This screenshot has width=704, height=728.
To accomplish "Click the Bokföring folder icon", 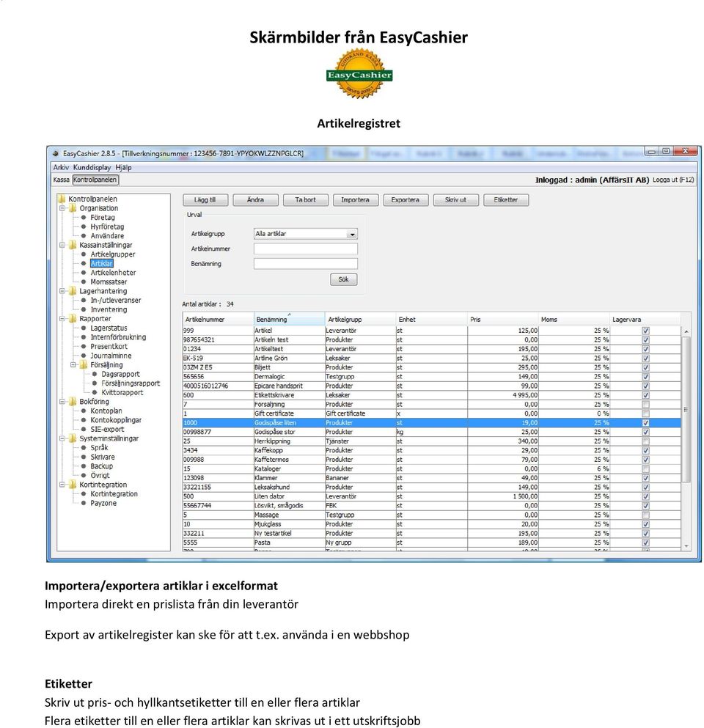I will click(x=73, y=402).
